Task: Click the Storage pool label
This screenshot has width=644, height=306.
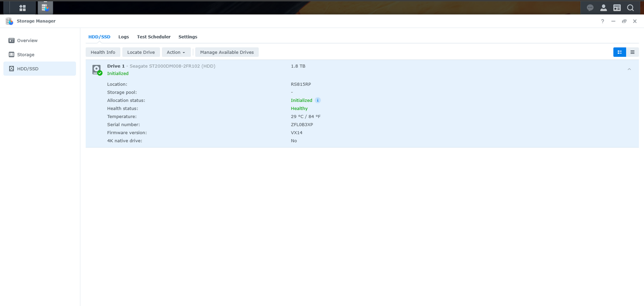Action: [x=122, y=92]
